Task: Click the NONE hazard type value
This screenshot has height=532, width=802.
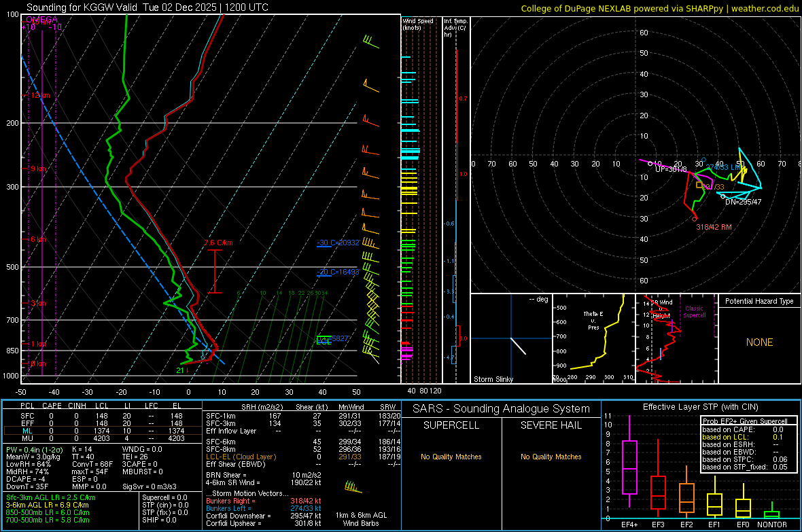Action: click(x=760, y=342)
